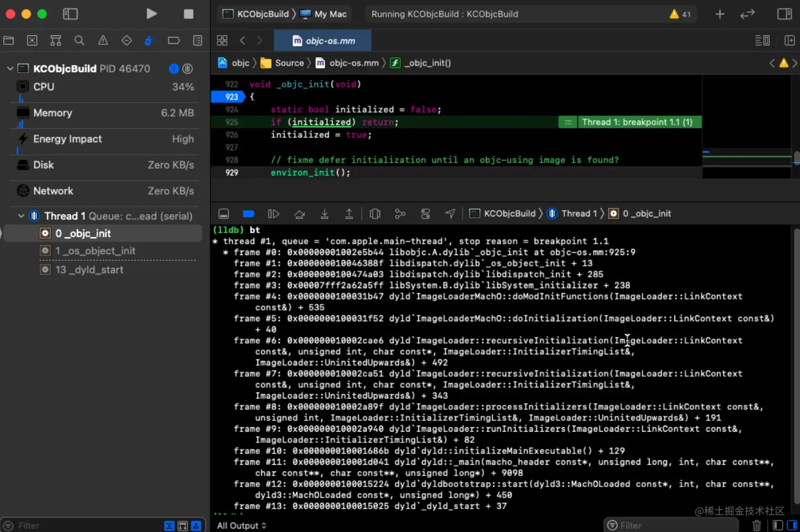Image resolution: width=800 pixels, height=532 pixels.
Task: Open the Project navigator tab
Action: tap(8, 40)
